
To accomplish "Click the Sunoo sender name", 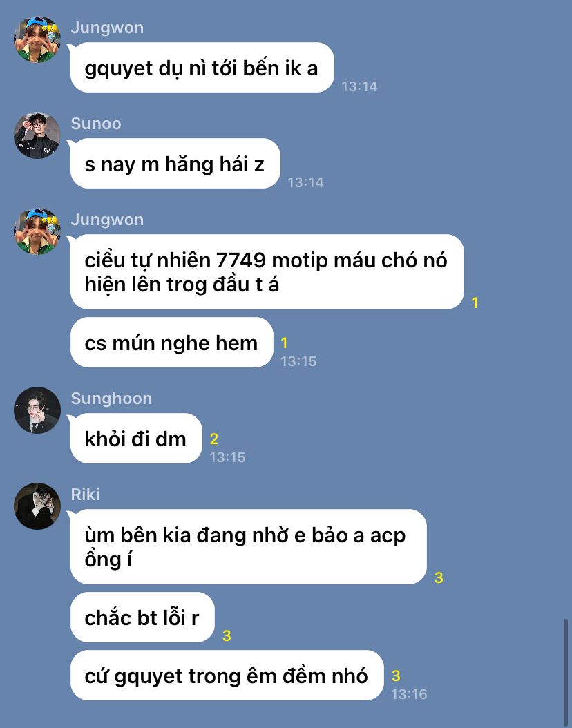I will (x=96, y=124).
